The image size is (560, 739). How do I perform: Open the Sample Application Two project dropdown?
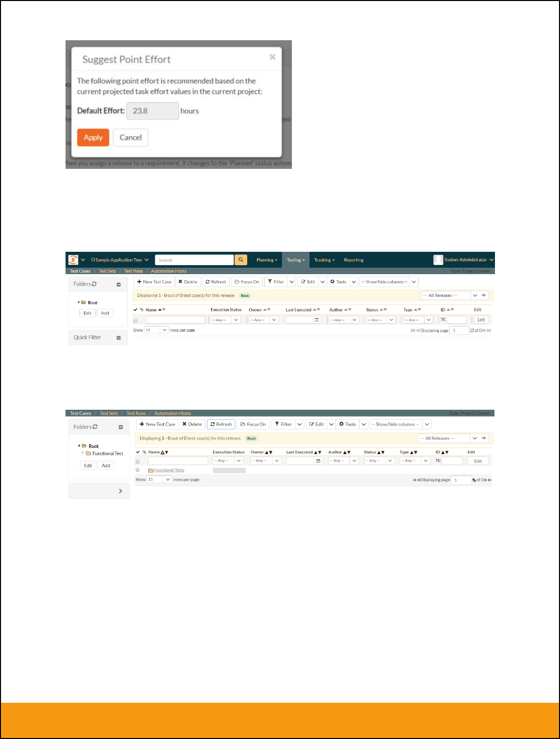(x=120, y=260)
